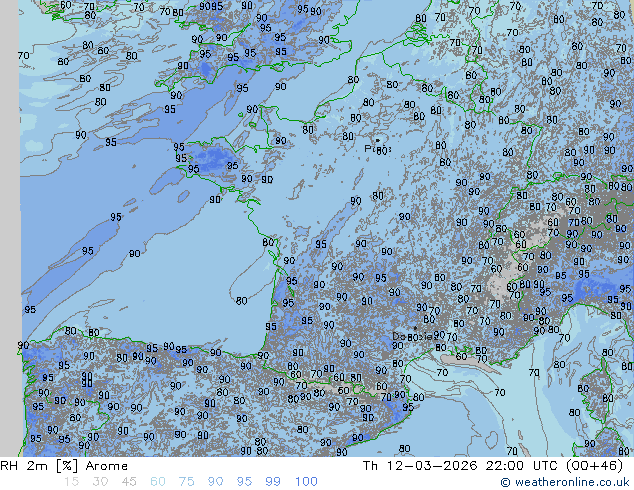Open the weatheronline.co.uk copyright link
The height and width of the screenshot is (490, 634).
564,482
